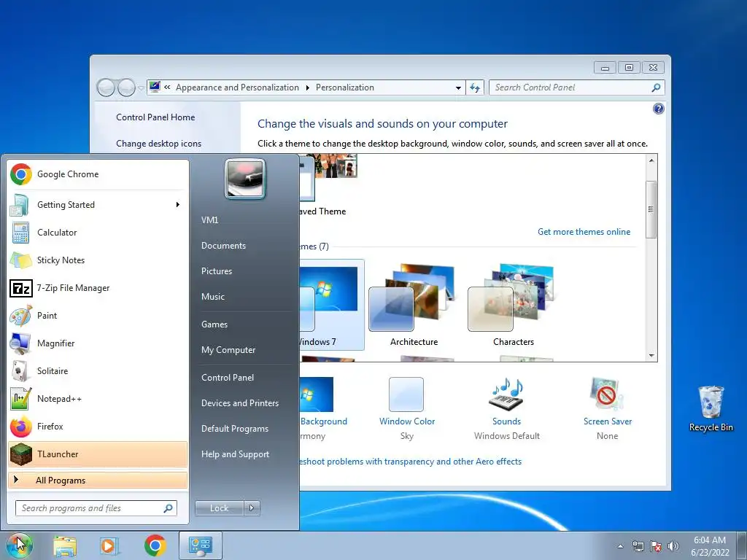Open My Computer from Start menu
747x560 pixels.
tap(228, 350)
